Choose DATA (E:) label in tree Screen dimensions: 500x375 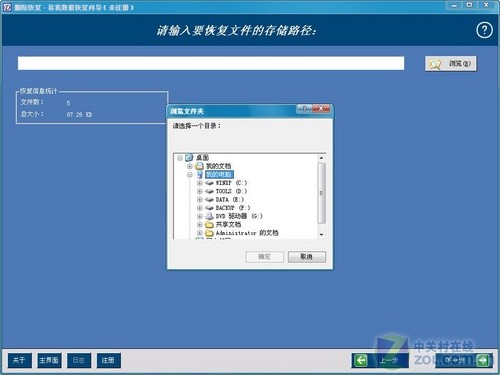pyautogui.click(x=230, y=199)
